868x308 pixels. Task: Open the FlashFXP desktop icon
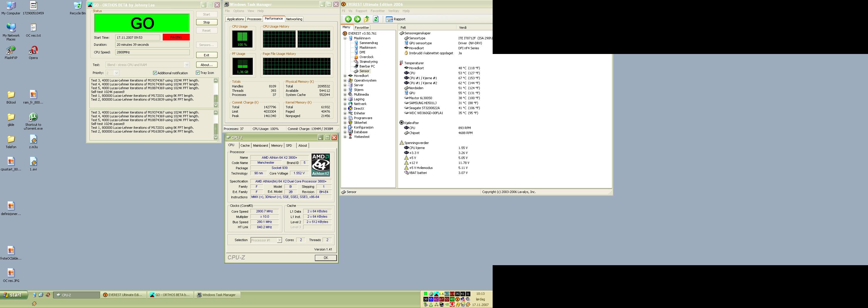pyautogui.click(x=11, y=53)
